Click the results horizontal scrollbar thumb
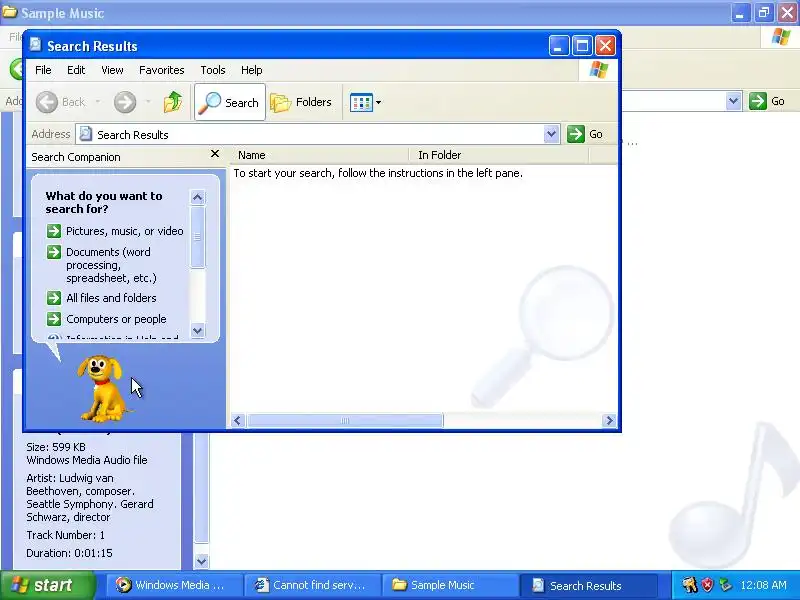Viewport: 800px width, 600px height. click(345, 421)
